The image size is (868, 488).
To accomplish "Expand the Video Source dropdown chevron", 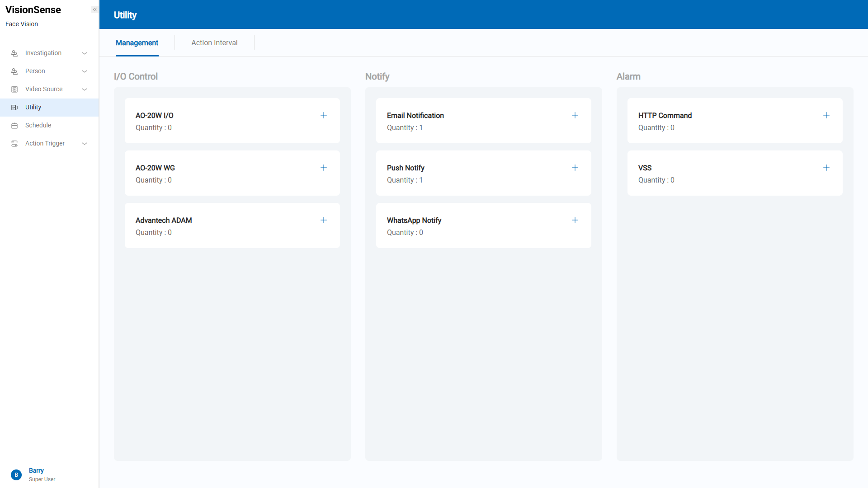I will coord(85,89).
